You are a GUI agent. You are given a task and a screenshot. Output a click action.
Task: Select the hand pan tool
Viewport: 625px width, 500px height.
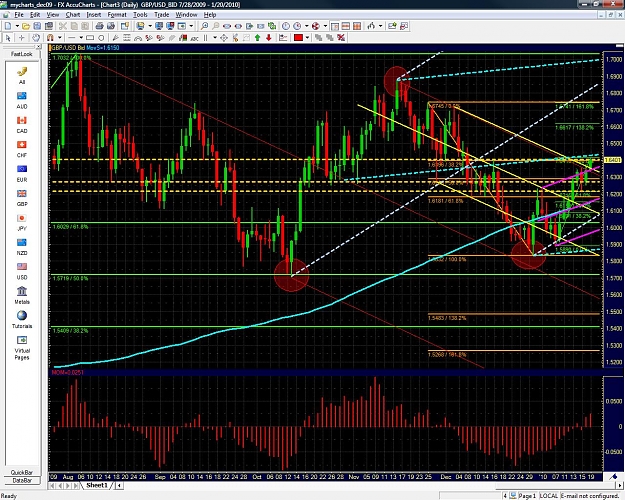pos(36,37)
